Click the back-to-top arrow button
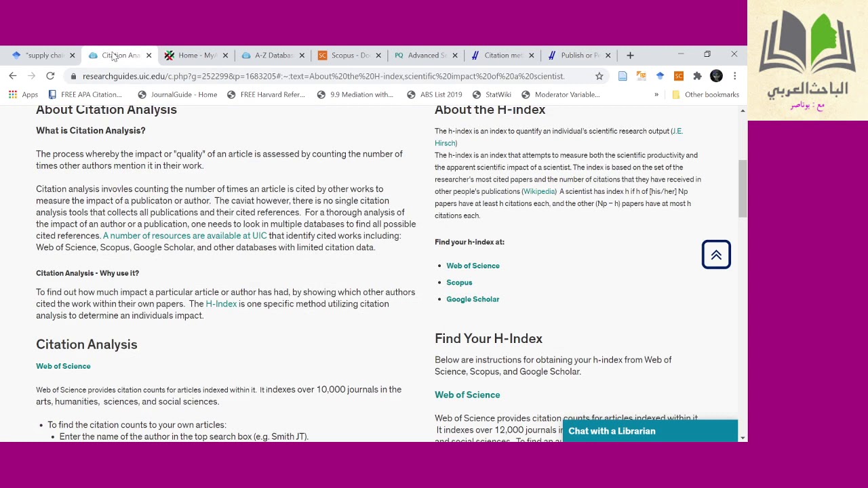Image resolution: width=868 pixels, height=488 pixels. click(716, 255)
